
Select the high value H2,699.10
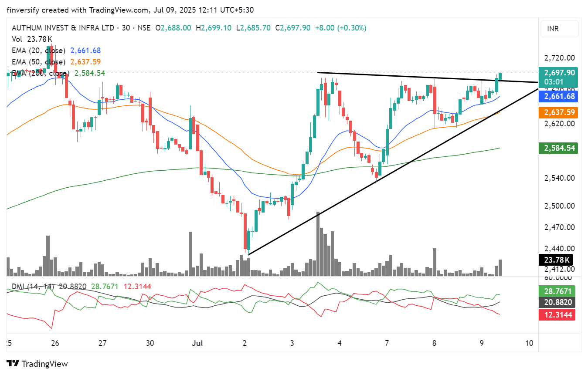(214, 28)
